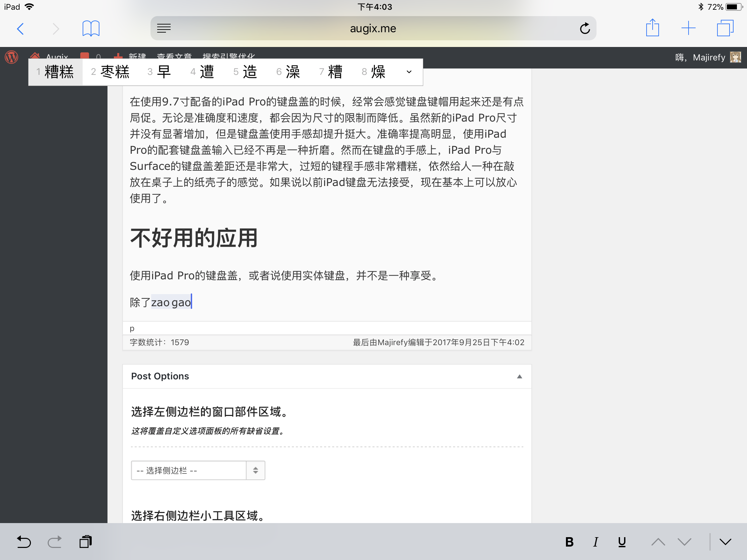The image size is (747, 560).
Task: Focus the augix.me address bar
Action: [373, 28]
